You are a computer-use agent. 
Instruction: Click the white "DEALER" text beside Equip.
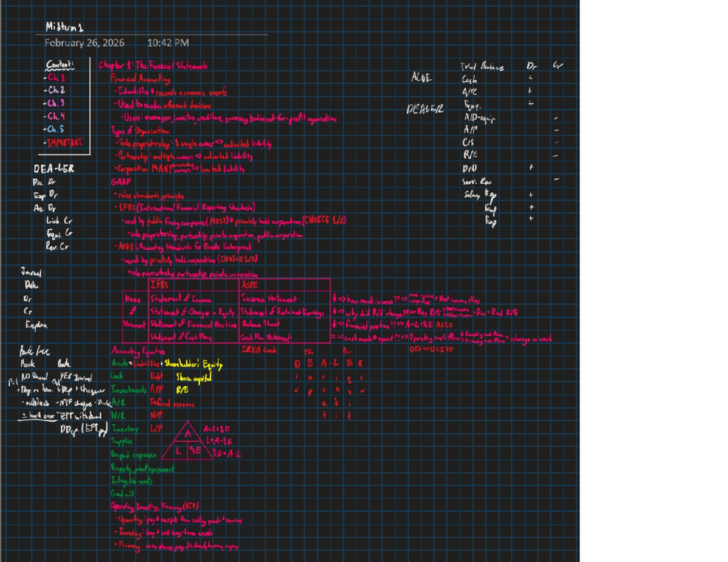coord(425,110)
